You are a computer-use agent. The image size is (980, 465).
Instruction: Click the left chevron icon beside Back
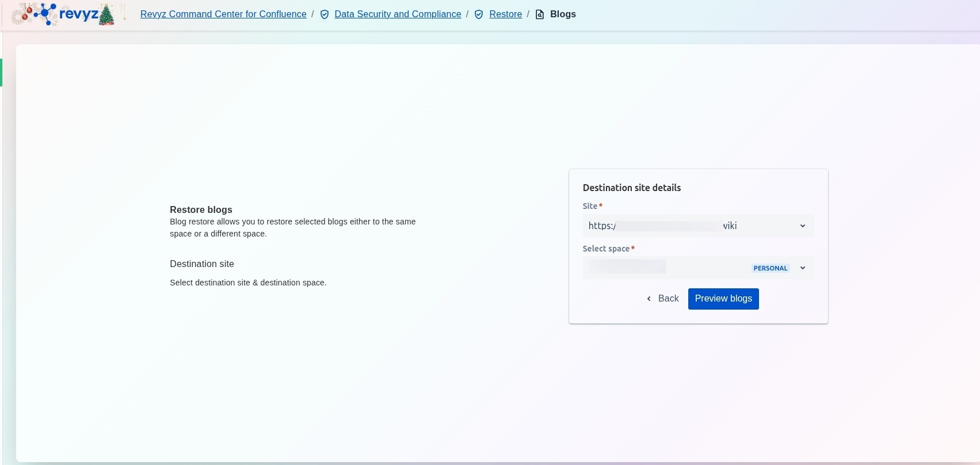click(x=649, y=299)
